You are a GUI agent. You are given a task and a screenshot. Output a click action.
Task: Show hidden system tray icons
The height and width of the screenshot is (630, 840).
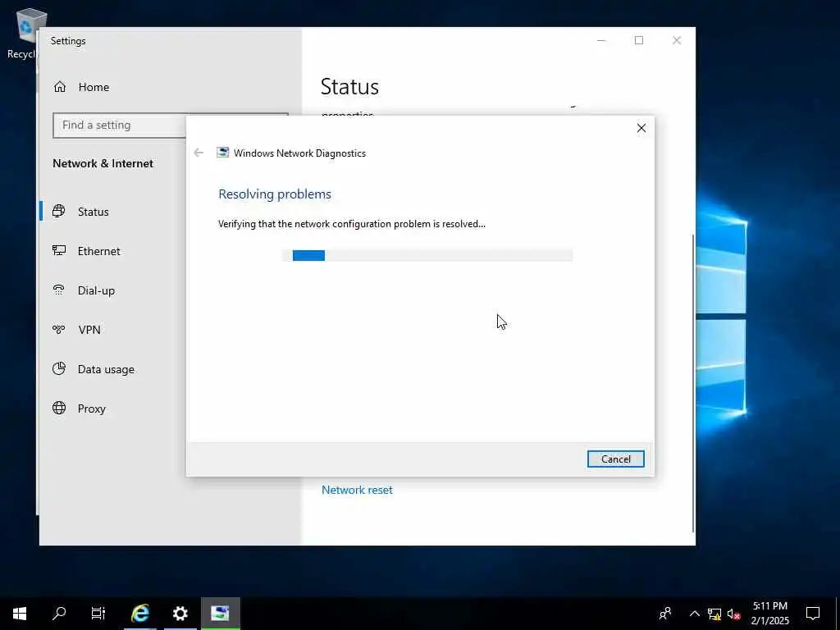[694, 614]
